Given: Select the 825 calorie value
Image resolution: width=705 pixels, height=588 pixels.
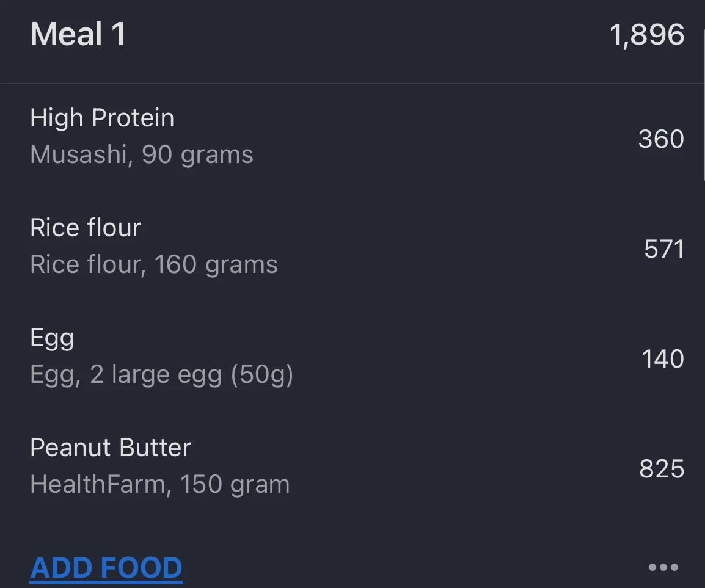Looking at the screenshot, I should 662,469.
